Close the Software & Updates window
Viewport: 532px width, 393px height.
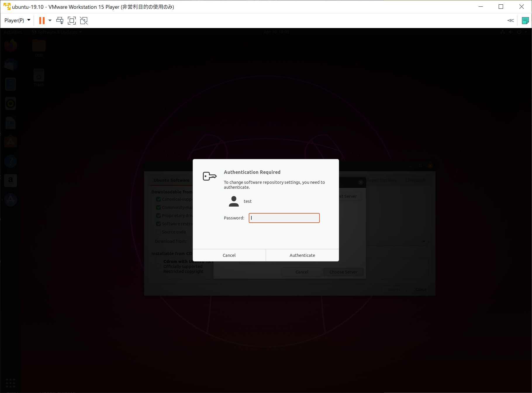[430, 166]
